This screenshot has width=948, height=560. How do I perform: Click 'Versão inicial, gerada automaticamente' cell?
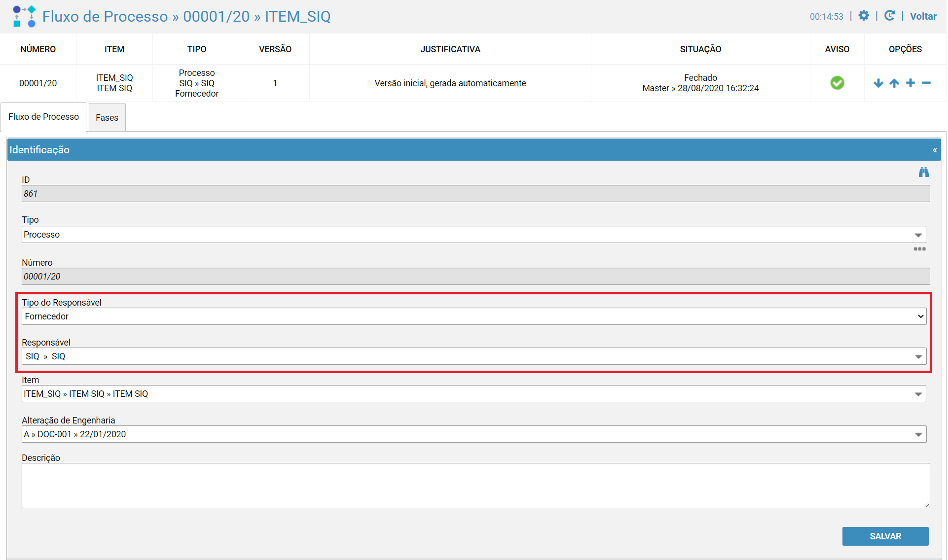click(x=450, y=83)
